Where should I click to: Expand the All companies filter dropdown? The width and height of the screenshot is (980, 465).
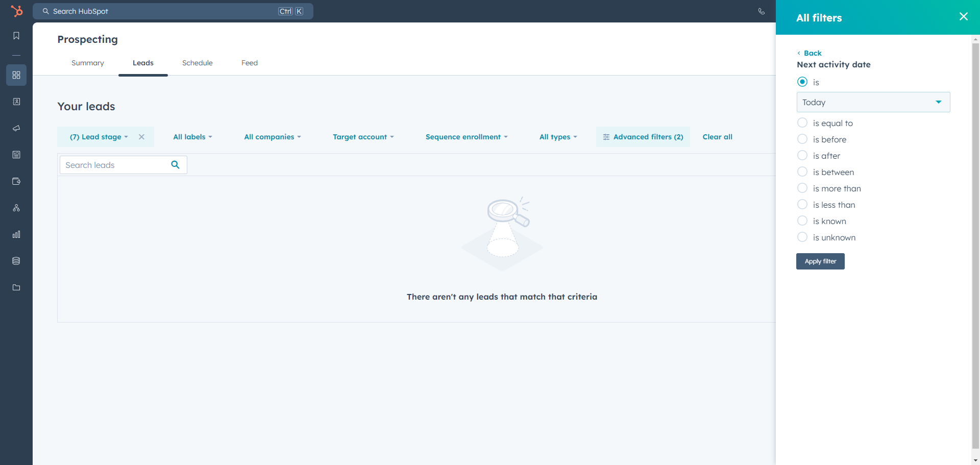tap(273, 137)
